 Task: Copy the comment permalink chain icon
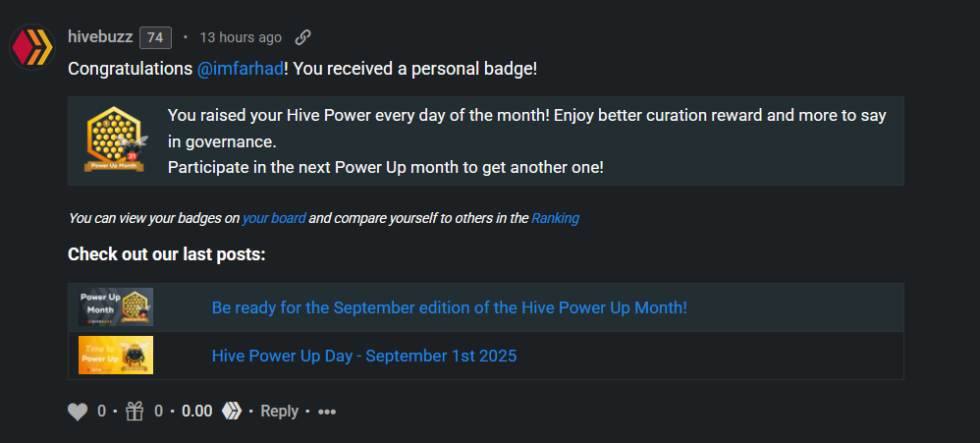pos(303,37)
